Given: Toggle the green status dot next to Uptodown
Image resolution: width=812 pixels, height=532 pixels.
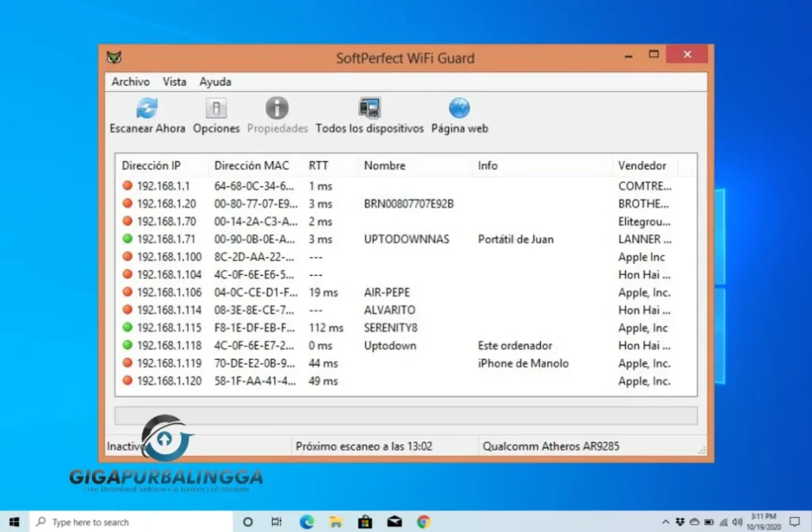Looking at the screenshot, I should [127, 346].
